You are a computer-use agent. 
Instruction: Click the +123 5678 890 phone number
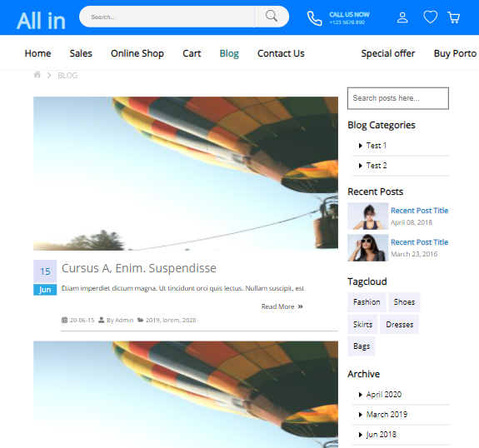(x=347, y=22)
